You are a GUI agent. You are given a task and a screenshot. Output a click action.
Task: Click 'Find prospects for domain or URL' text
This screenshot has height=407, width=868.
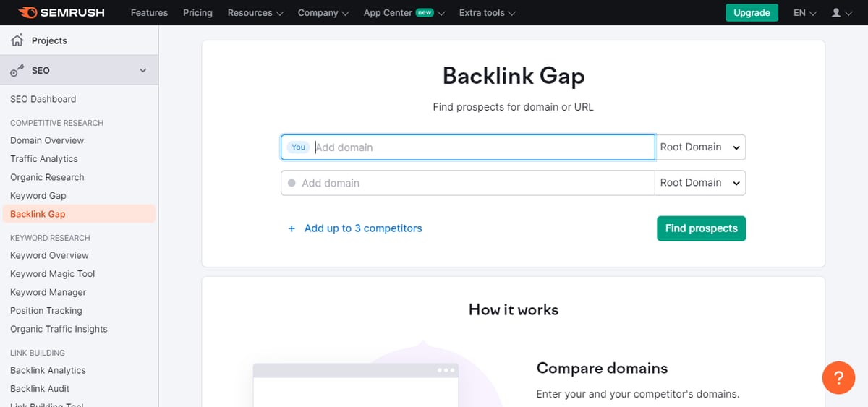pyautogui.click(x=514, y=107)
